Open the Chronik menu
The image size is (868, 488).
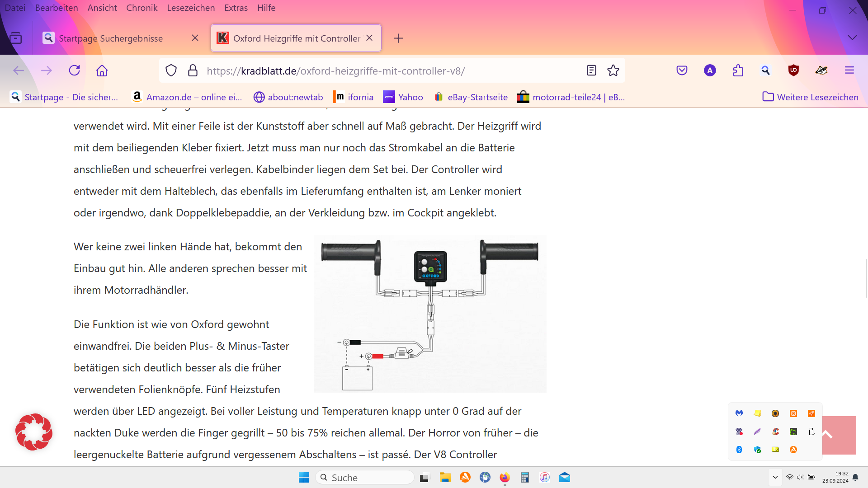click(142, 8)
